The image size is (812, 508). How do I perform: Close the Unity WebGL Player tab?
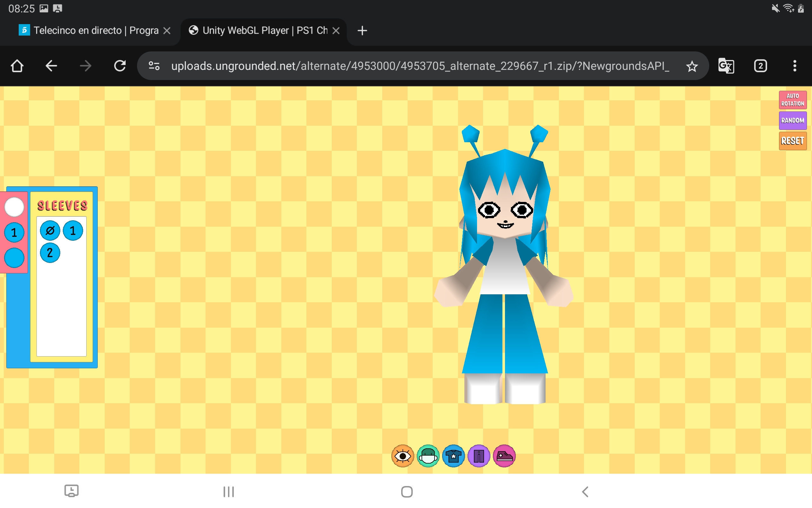(x=336, y=30)
